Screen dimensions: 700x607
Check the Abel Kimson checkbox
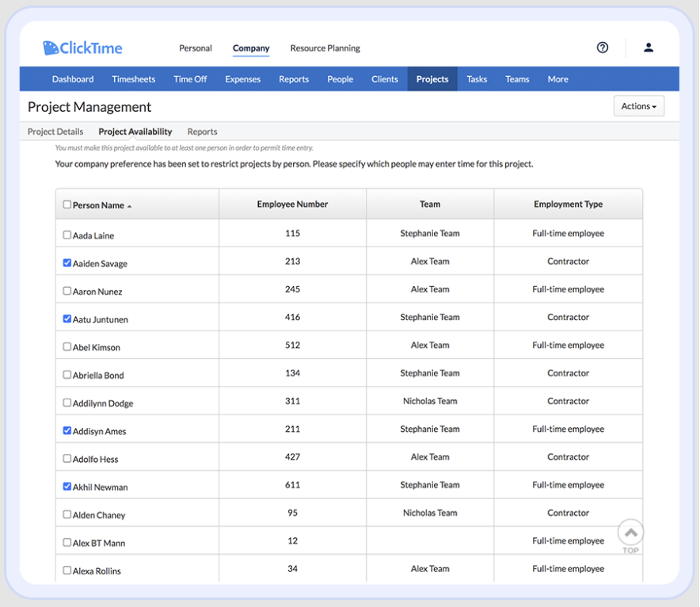click(67, 346)
